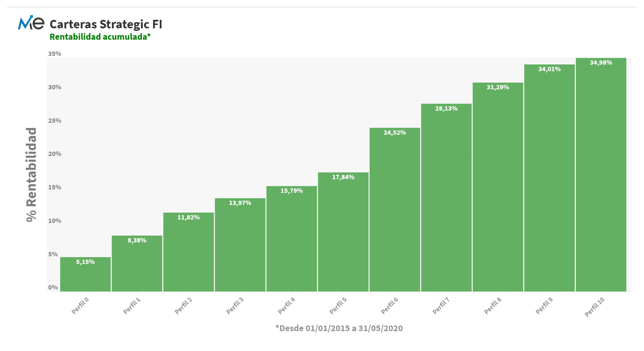
Task: Click the Rentabilidad acumulada subtitle
Action: [100, 37]
